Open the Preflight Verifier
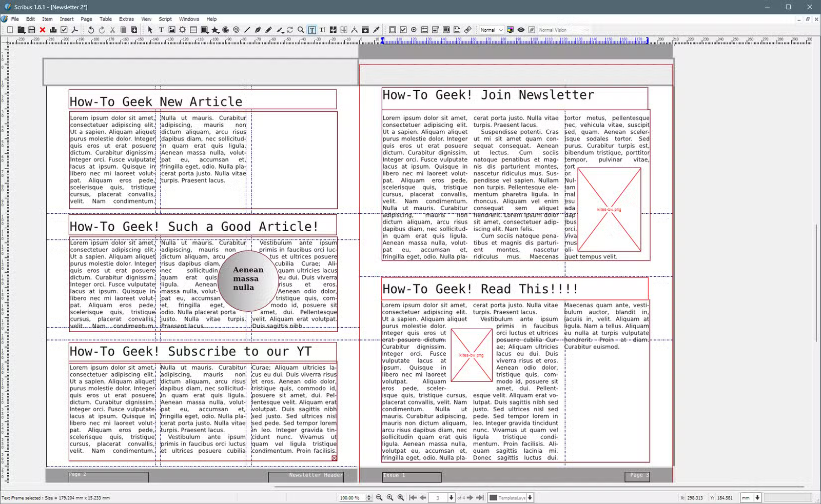The height and width of the screenshot is (504, 821). pos(64,29)
